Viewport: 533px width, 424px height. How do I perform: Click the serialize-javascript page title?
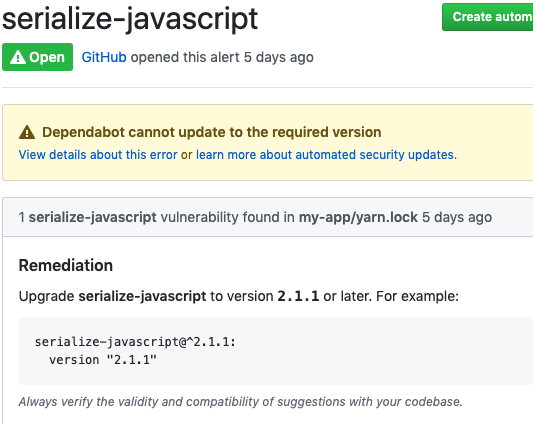pos(130,19)
